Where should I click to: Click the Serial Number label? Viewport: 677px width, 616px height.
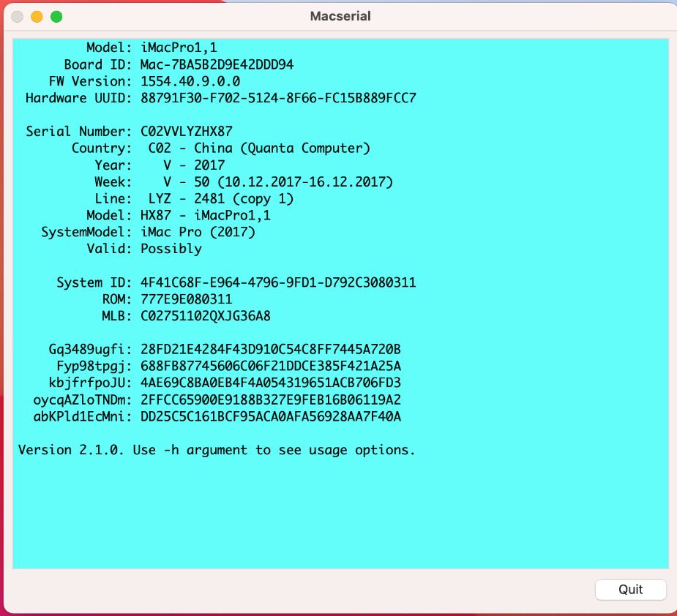[78, 131]
